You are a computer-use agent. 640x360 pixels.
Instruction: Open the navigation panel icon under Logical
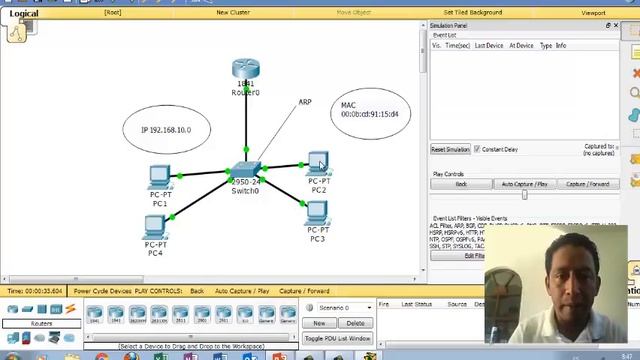[x=17, y=33]
